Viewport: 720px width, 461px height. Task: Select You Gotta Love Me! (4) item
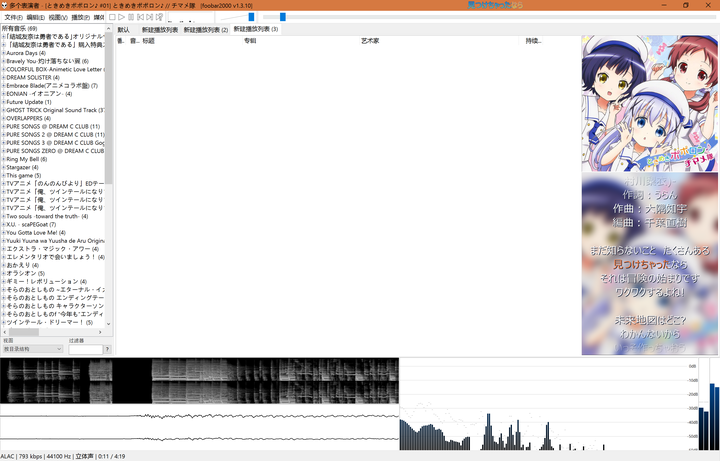pyautogui.click(x=36, y=233)
